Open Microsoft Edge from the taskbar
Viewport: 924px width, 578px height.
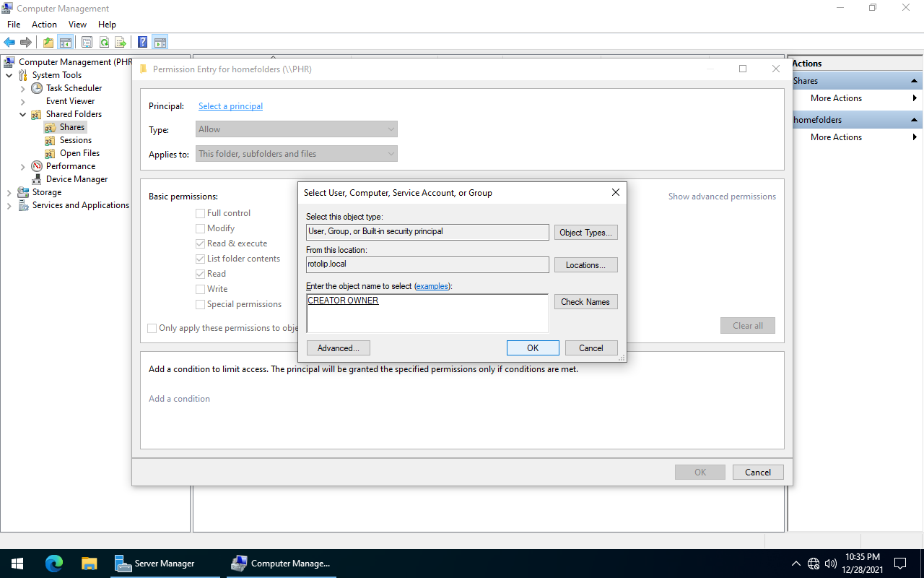point(54,564)
